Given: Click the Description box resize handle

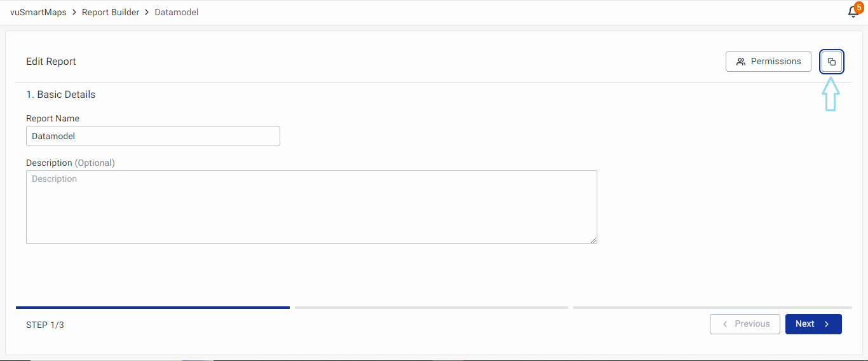Looking at the screenshot, I should tap(594, 240).
